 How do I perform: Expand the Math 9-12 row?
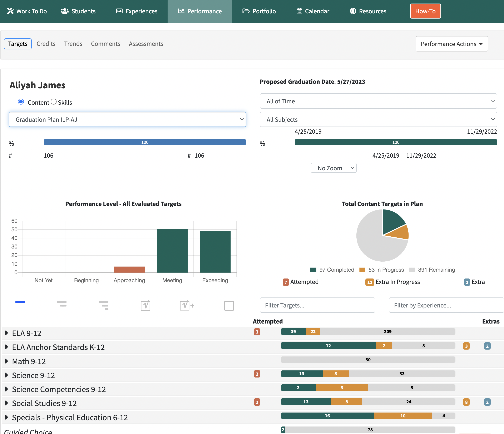(7, 361)
